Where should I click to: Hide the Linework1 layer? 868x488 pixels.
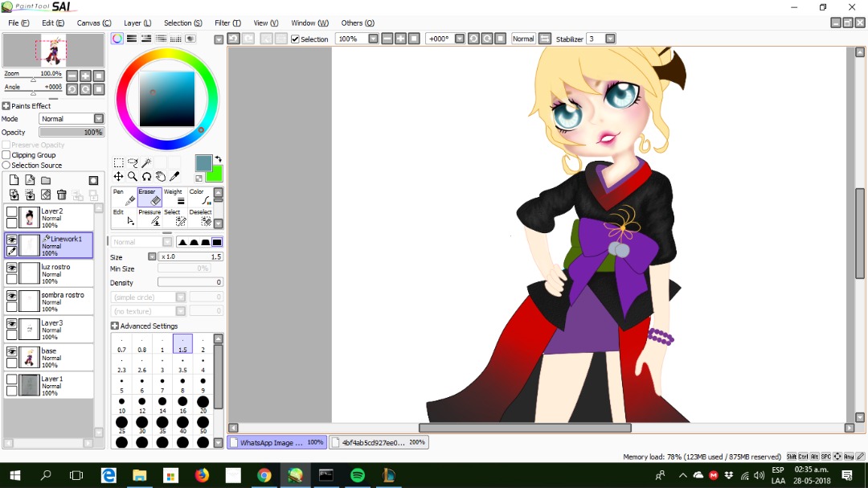click(11, 240)
